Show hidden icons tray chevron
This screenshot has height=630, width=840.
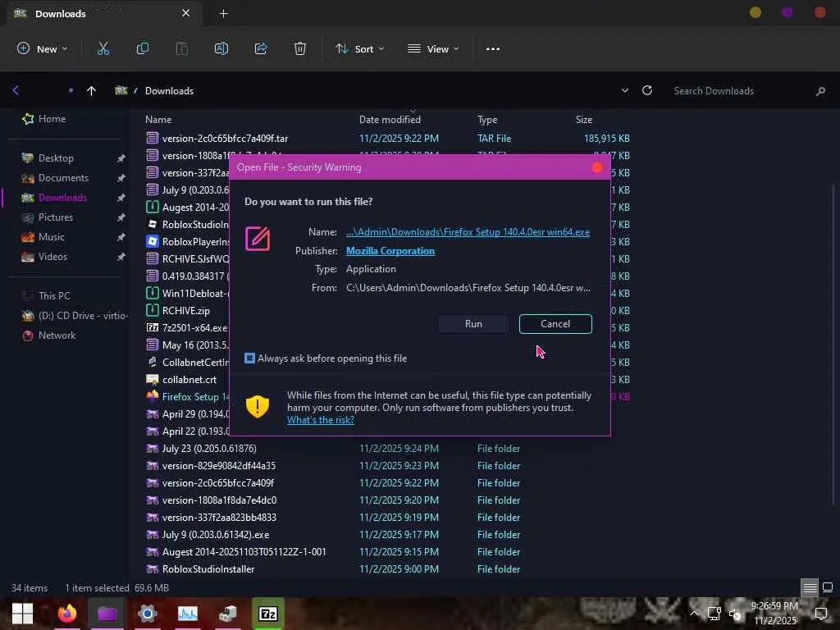(694, 613)
